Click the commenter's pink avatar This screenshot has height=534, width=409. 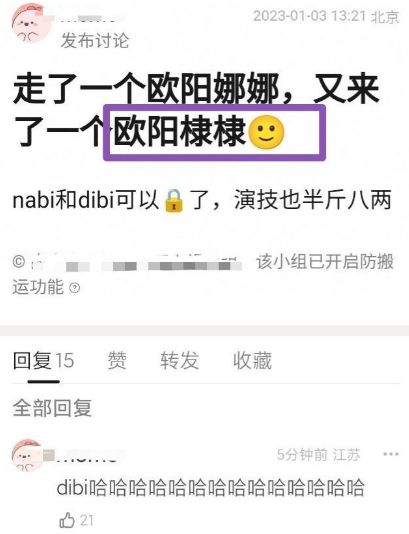point(27,456)
